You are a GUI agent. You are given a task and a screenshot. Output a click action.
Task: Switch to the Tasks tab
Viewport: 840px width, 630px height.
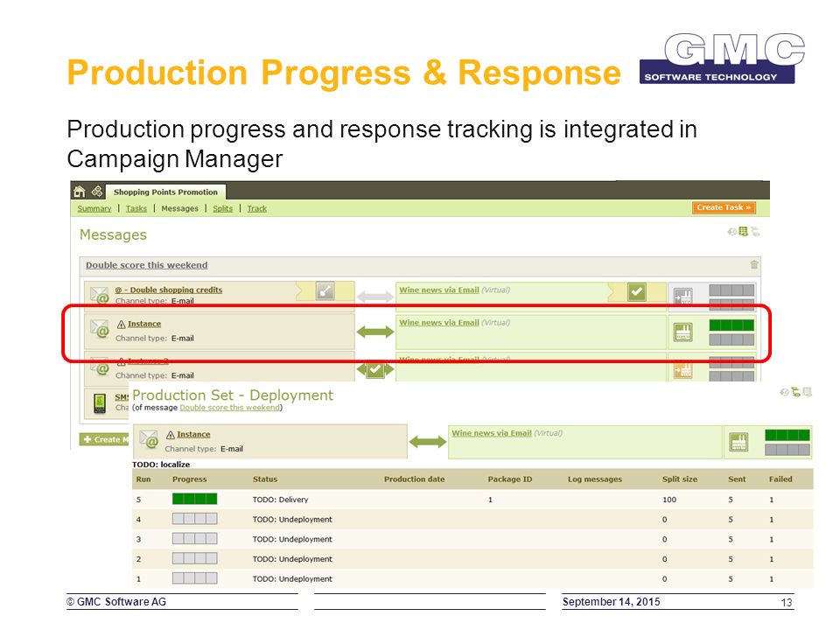point(136,208)
